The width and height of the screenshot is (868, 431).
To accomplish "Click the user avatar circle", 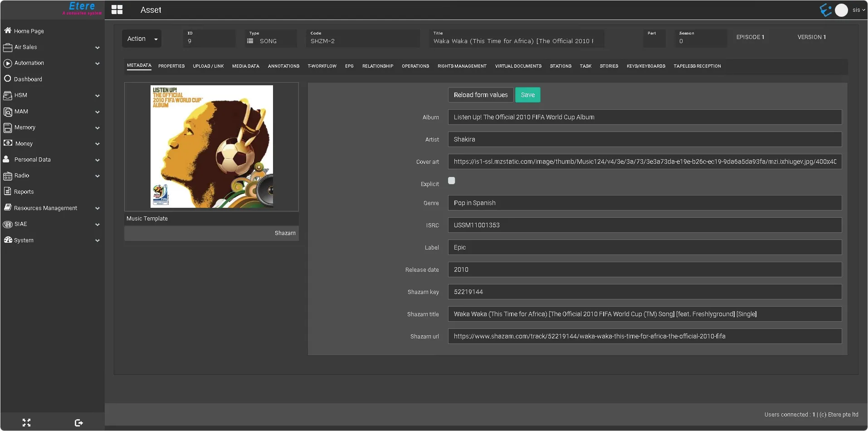I will point(841,10).
